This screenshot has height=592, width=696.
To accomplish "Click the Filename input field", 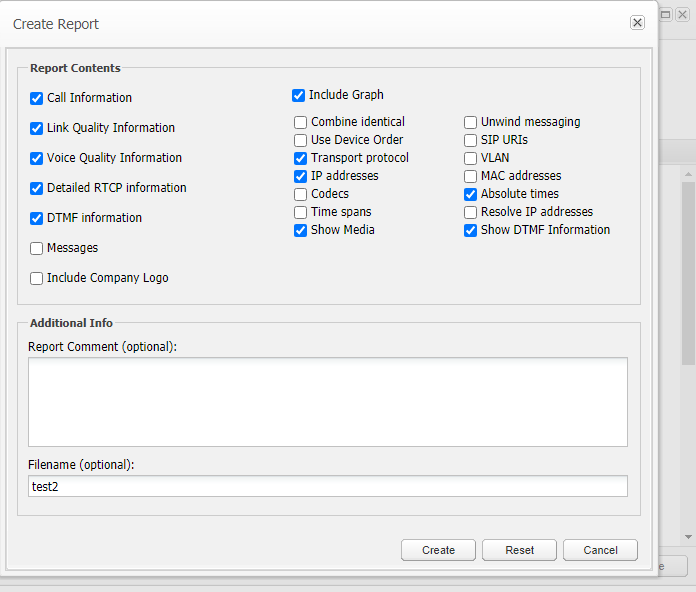I will [x=327, y=486].
